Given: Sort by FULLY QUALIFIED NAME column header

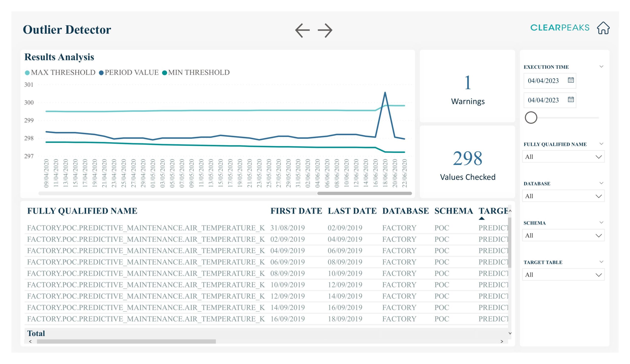Looking at the screenshot, I should point(82,211).
